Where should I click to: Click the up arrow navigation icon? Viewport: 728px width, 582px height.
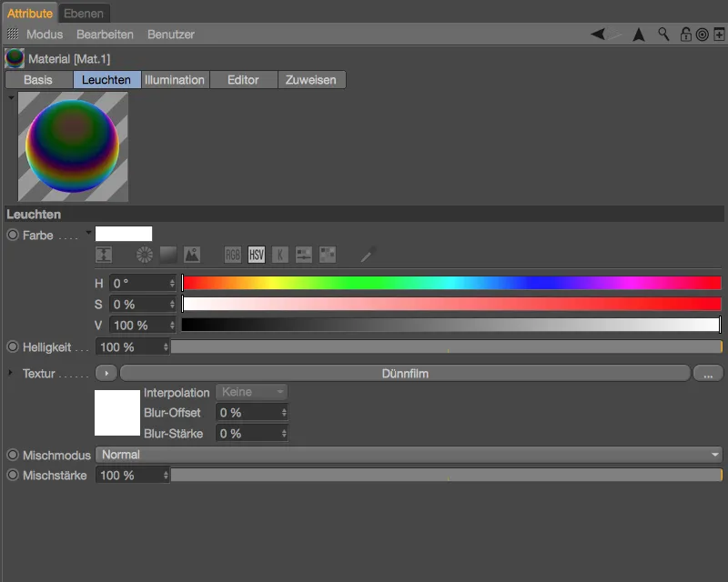pos(639,35)
